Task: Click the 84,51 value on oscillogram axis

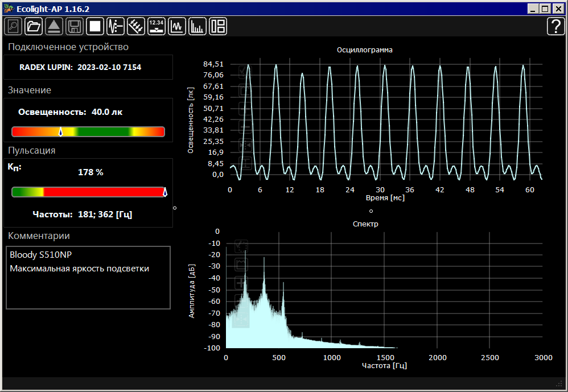Action: [213, 64]
